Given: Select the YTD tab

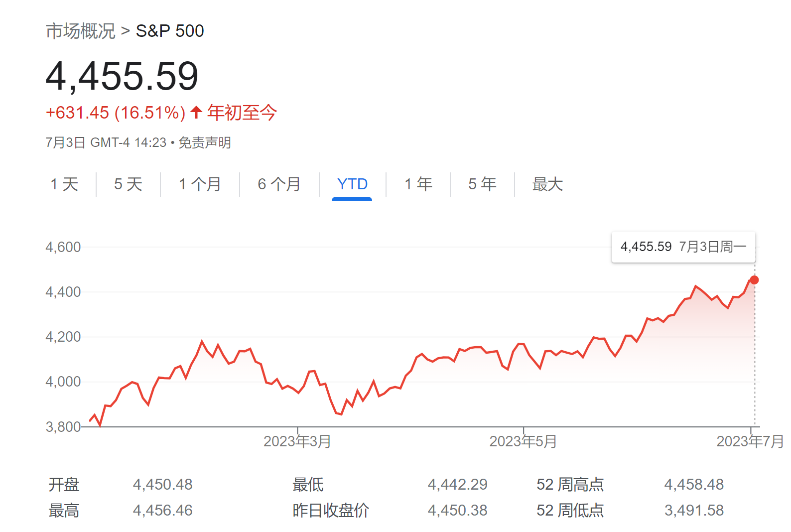Looking at the screenshot, I should pyautogui.click(x=352, y=184).
